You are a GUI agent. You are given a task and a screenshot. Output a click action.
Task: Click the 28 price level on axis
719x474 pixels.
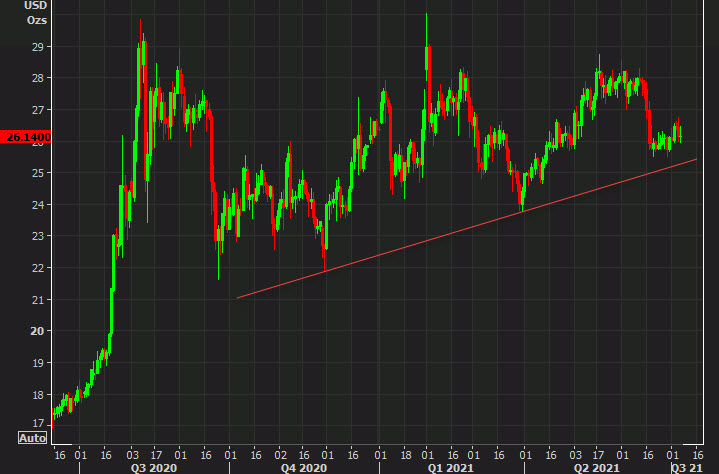(39, 78)
